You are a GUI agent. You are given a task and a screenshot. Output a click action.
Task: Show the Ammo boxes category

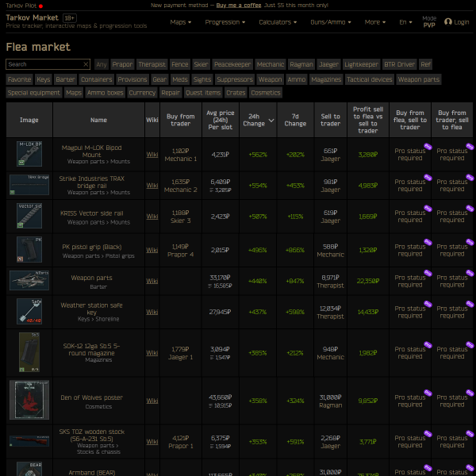point(105,93)
